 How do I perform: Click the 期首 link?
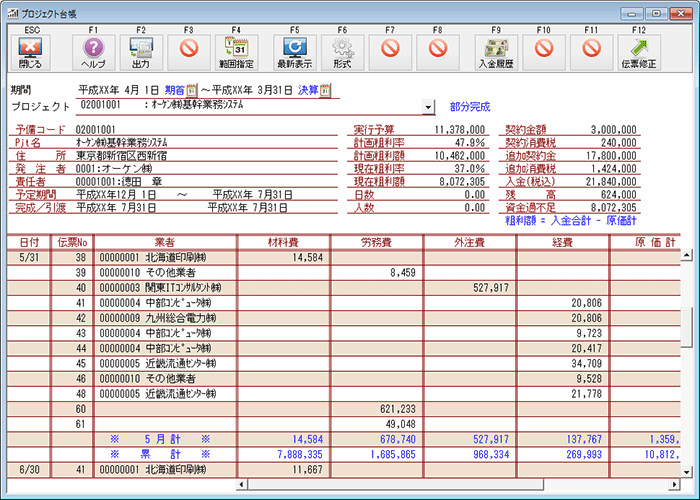pyautogui.click(x=174, y=91)
